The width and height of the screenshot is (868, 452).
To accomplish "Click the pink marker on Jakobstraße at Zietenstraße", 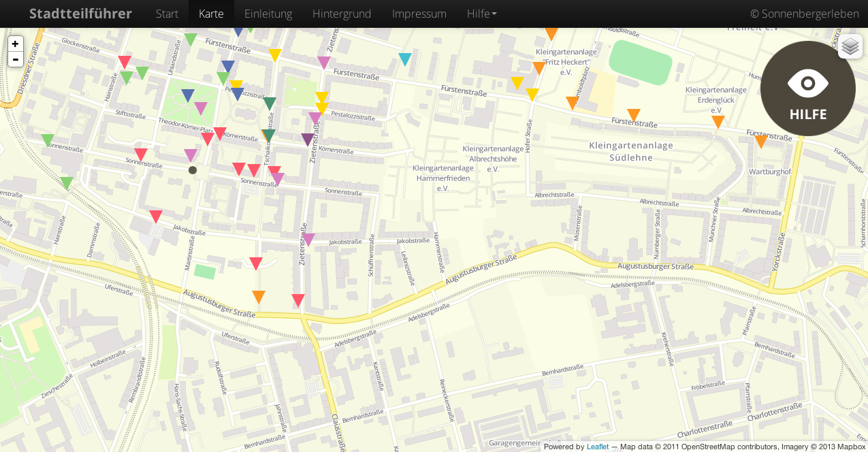I will [x=308, y=239].
